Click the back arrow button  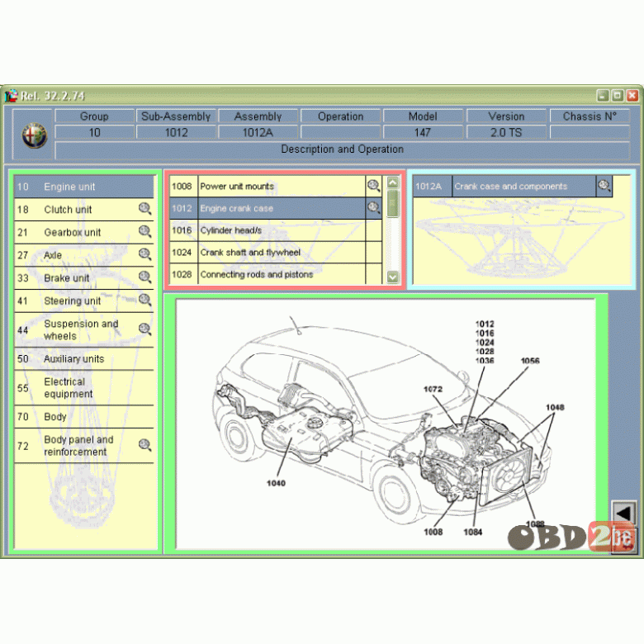coord(623,513)
